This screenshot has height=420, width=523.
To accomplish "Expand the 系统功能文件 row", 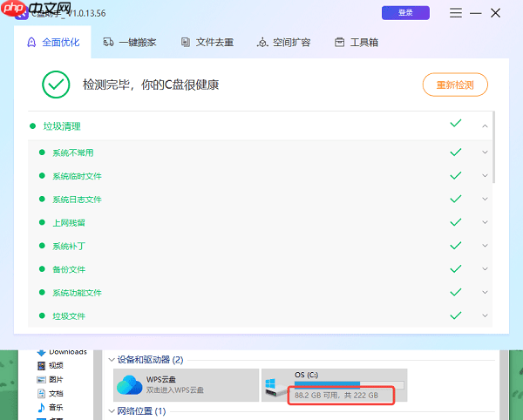I will [x=485, y=292].
